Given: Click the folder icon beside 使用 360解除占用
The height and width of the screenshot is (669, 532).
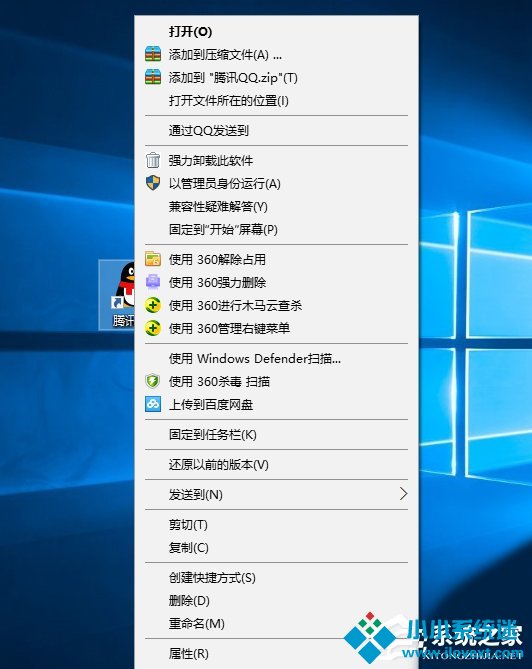Looking at the screenshot, I should click(x=153, y=259).
